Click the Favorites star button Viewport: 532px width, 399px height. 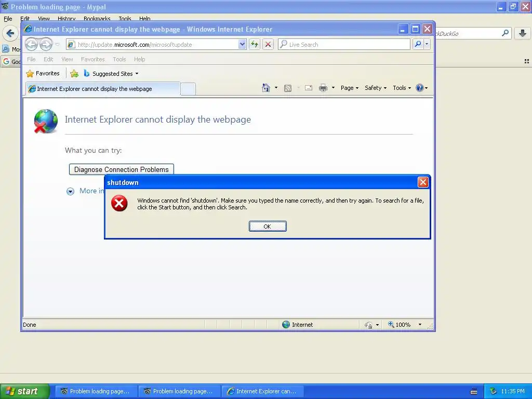[x=43, y=73]
